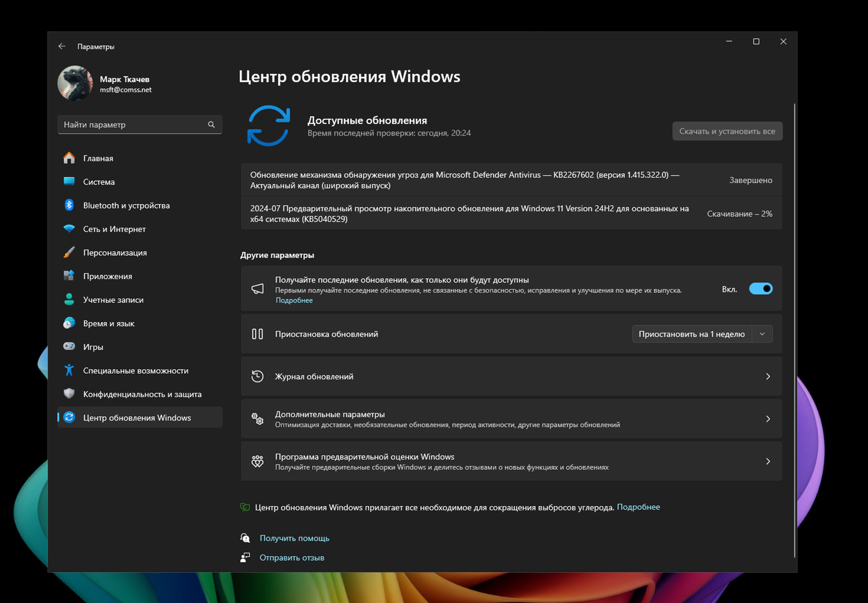Screen dimensions: 868x603
Task: Maximize the Параметры window
Action: click(756, 42)
